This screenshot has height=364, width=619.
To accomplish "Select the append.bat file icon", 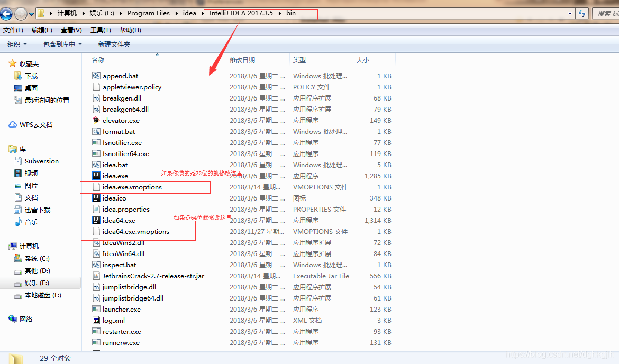I will click(x=96, y=76).
